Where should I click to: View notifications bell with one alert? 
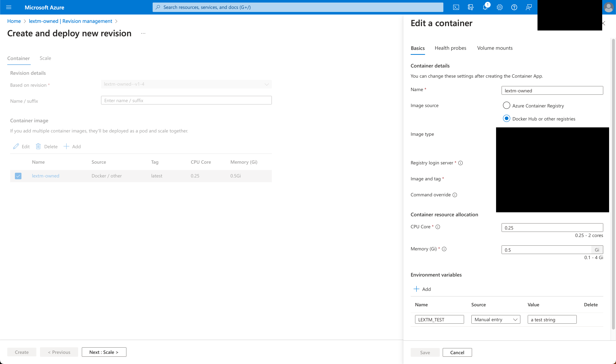(485, 7)
